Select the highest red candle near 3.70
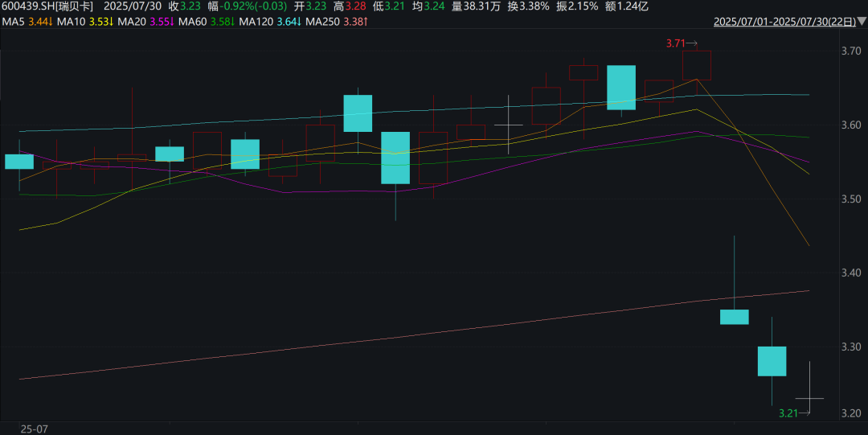Screen dimensions: 868x435 (696, 65)
